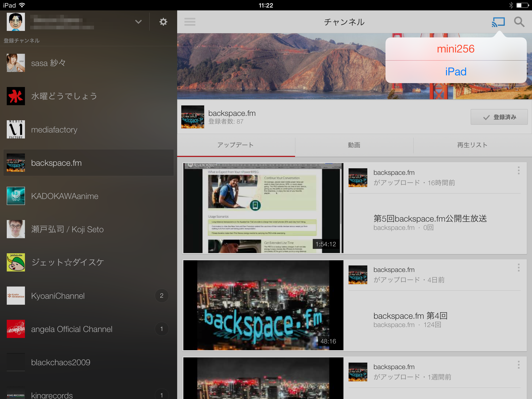The height and width of the screenshot is (399, 532).
Task: Switch to the 動画 tab
Action: tap(354, 145)
